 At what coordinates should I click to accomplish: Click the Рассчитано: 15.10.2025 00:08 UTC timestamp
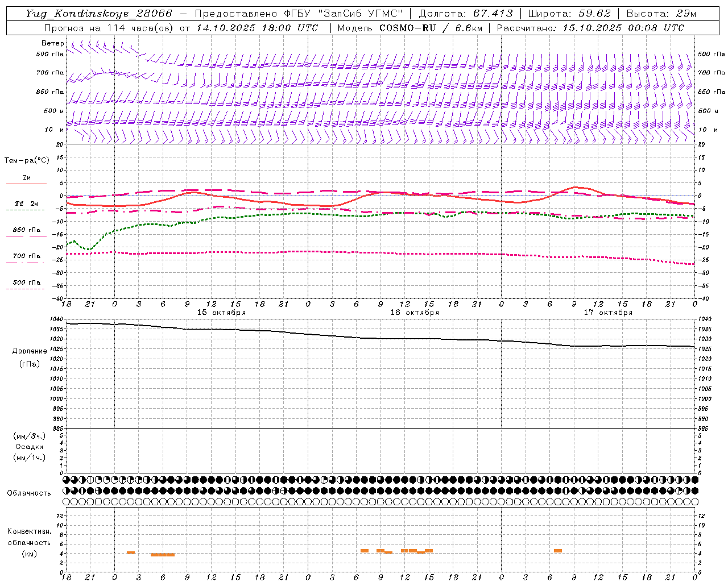[x=590, y=28]
